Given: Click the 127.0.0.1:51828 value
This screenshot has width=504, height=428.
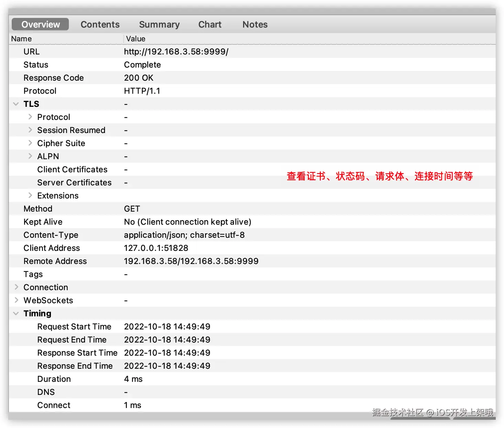Looking at the screenshot, I should pos(156,248).
